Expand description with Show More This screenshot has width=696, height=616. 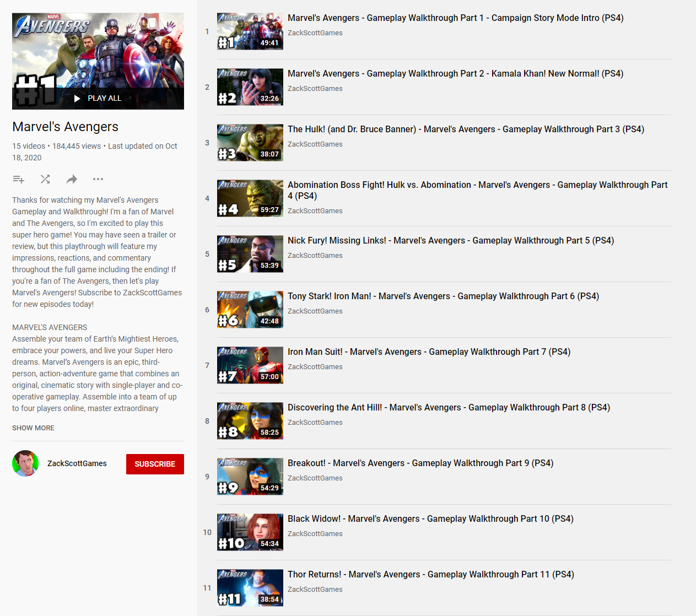33,428
